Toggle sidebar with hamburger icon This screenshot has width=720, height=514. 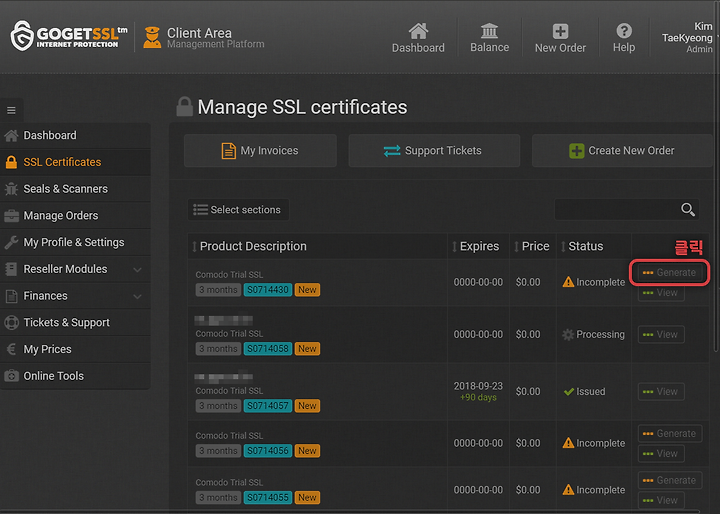coord(11,110)
